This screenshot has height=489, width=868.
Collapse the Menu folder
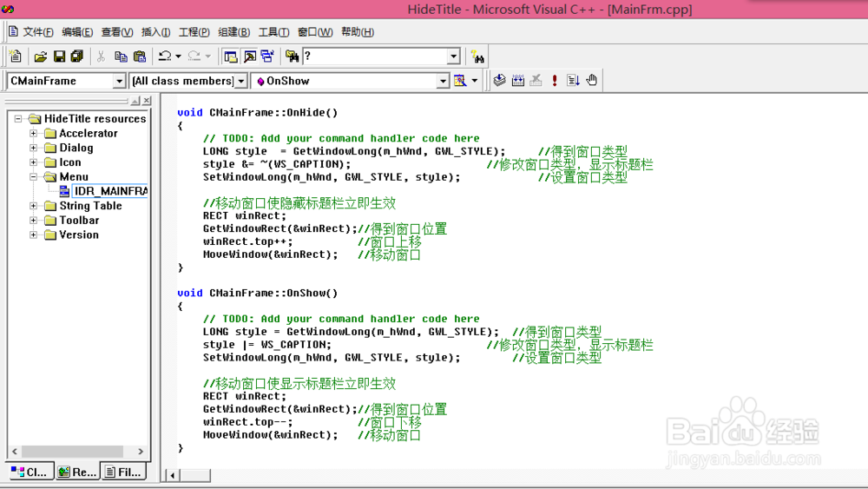(x=33, y=176)
